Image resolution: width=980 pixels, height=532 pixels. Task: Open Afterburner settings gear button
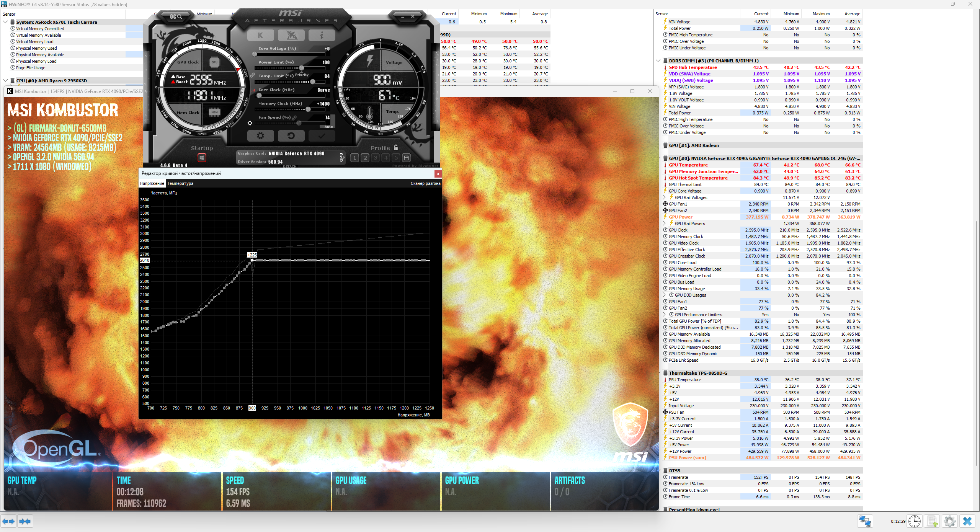coord(260,135)
